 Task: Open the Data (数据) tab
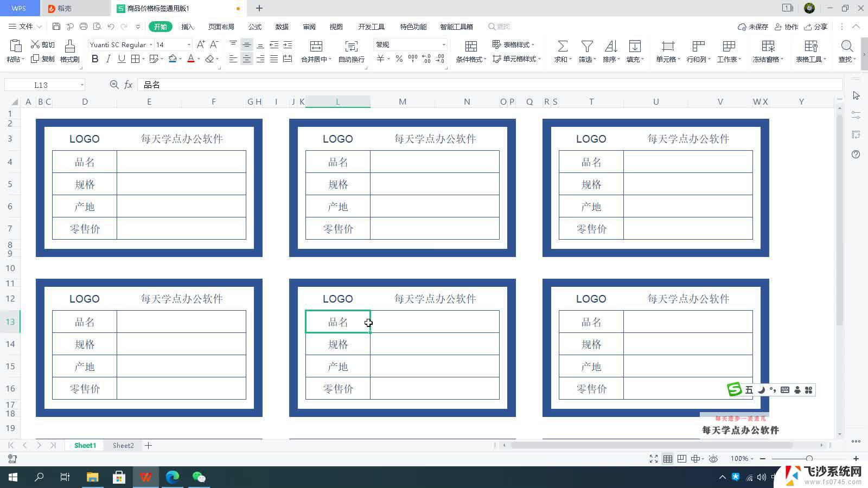[282, 27]
